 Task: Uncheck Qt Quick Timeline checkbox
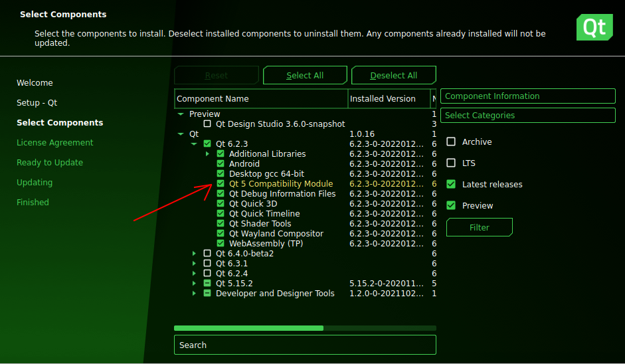[221, 213]
